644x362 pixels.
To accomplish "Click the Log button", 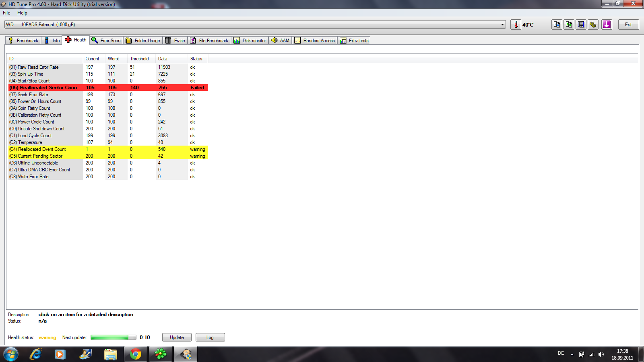I will [x=210, y=337].
